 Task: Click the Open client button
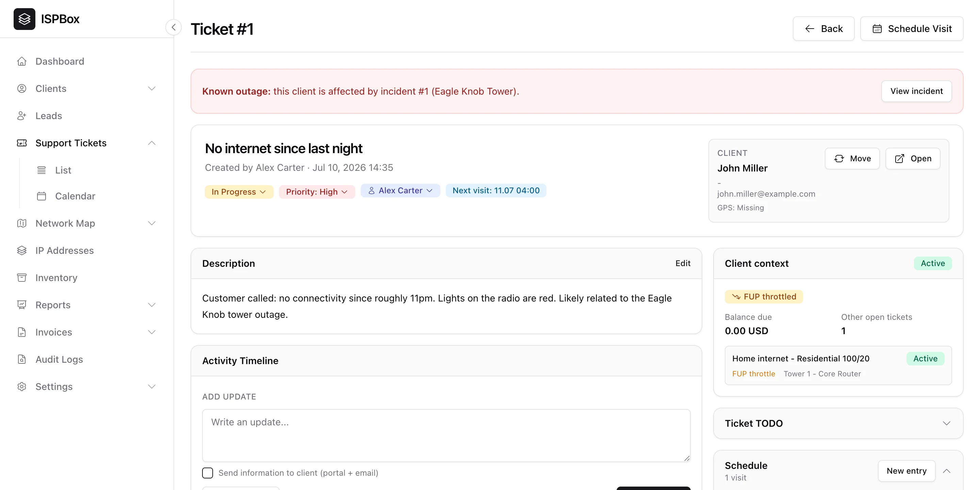point(913,159)
